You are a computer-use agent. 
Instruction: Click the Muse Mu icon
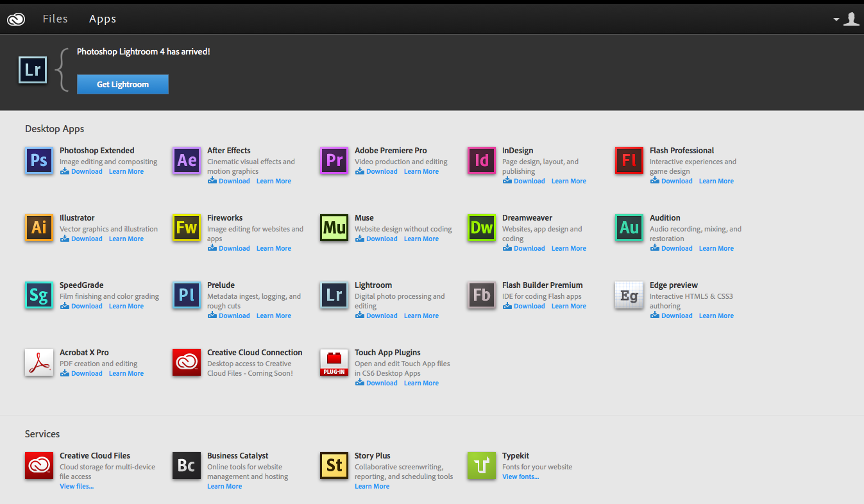[334, 228]
